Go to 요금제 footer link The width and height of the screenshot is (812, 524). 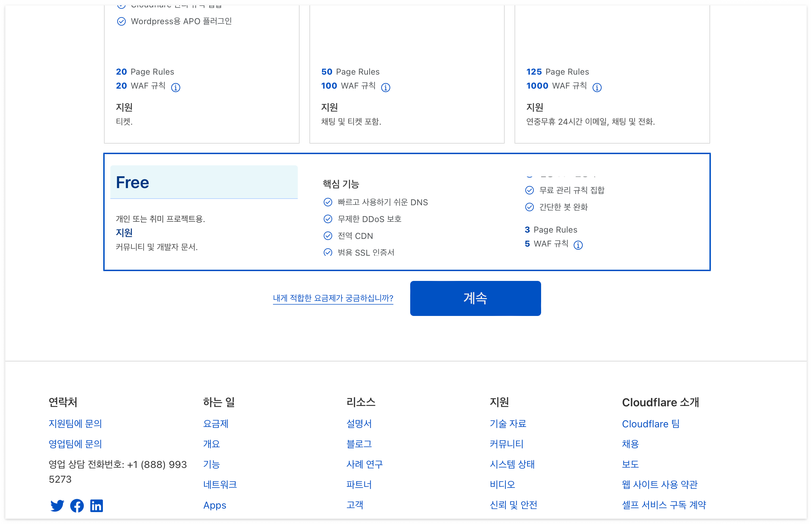[216, 423]
